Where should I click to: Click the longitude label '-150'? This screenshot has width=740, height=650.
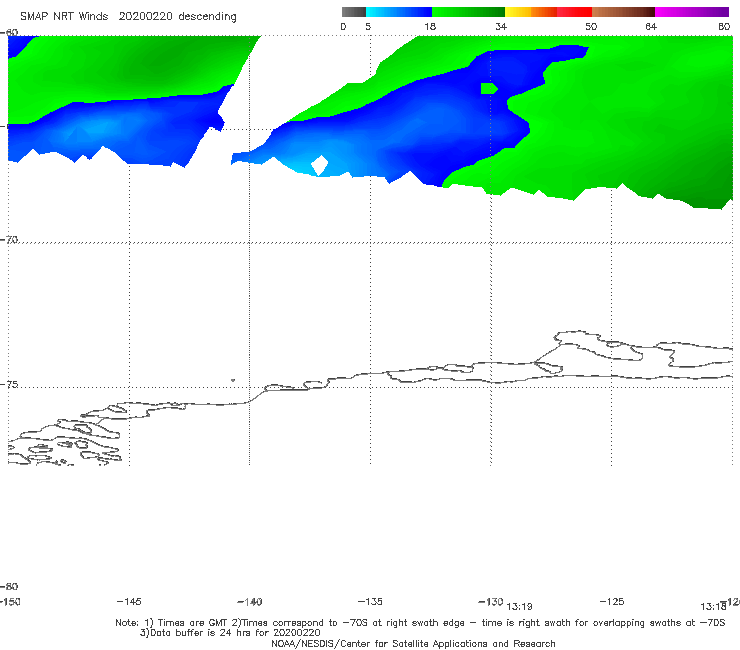[10, 601]
